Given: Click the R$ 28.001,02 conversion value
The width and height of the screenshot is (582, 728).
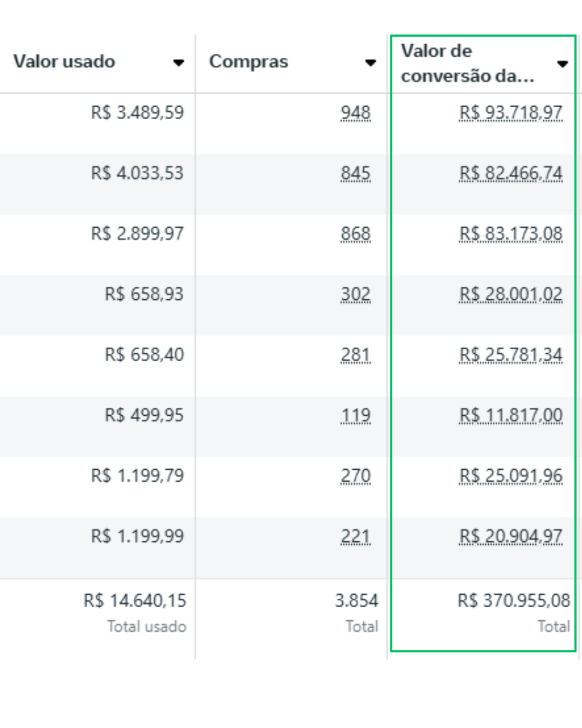Looking at the screenshot, I should pyautogui.click(x=511, y=294).
